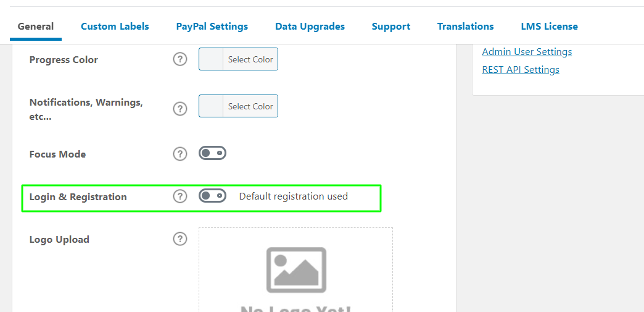Screen dimensions: 644x312
Task: Open Focus Mode help tooltip icon
Action: (180, 154)
